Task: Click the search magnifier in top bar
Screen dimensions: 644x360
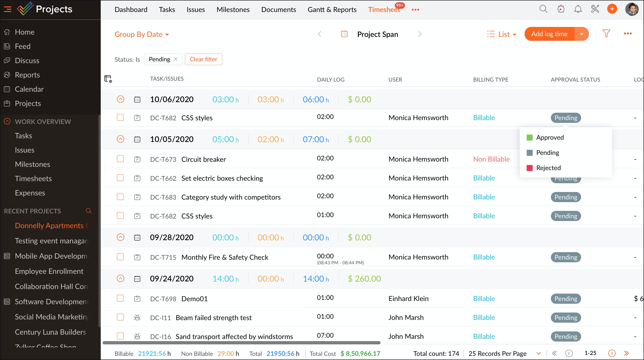Action: pyautogui.click(x=543, y=9)
